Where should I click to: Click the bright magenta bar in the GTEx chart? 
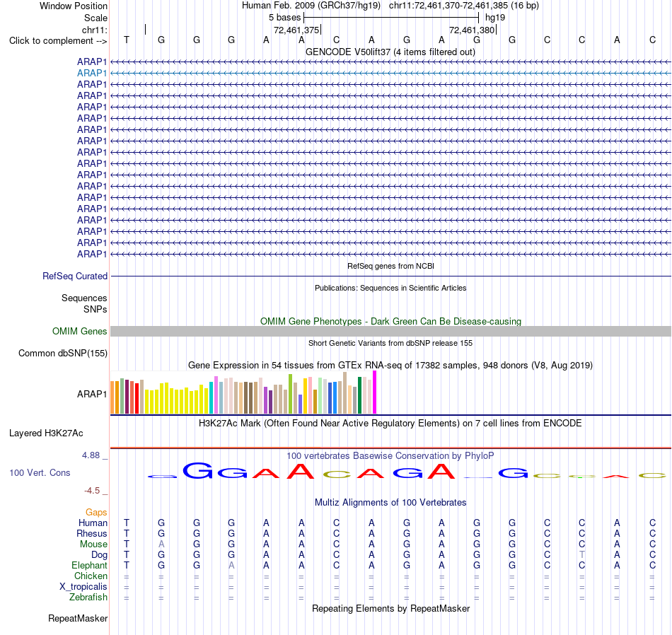[375, 392]
